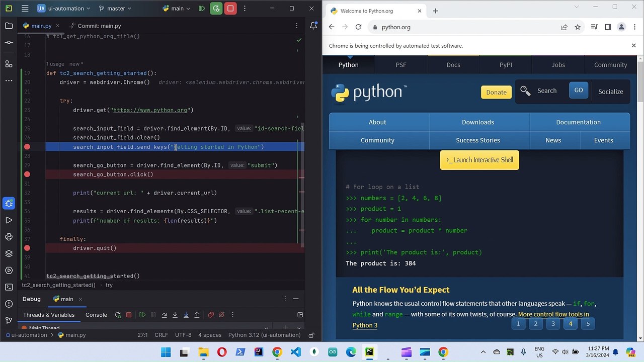Toggle breakpoint on line 30
This screenshot has width=644, height=362.
click(x=27, y=174)
